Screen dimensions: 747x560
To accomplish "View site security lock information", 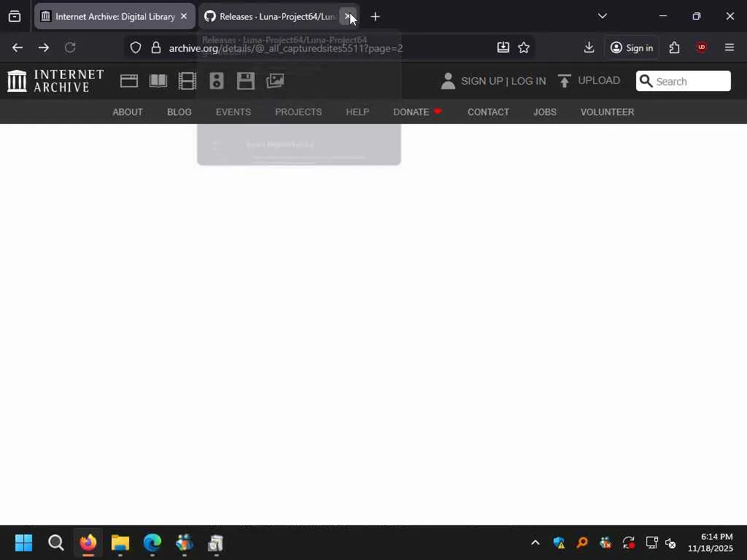I will (x=156, y=47).
